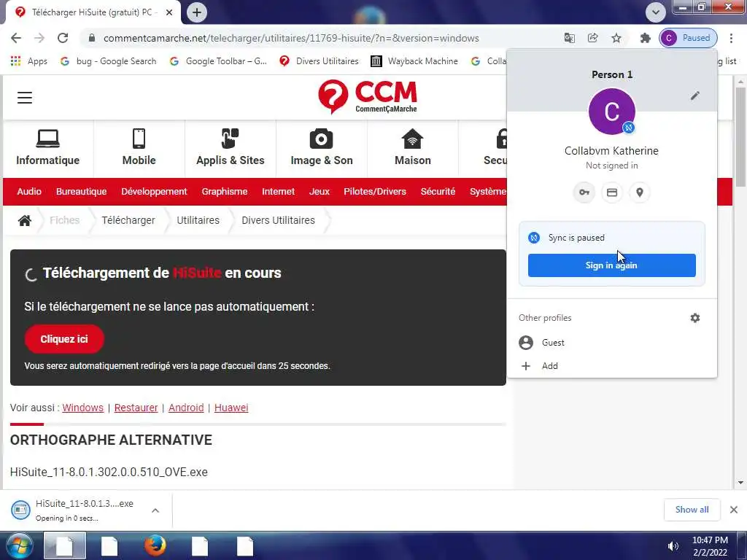The image size is (747, 560).
Task: Open Google Toolbar bookmark
Action: [218, 61]
